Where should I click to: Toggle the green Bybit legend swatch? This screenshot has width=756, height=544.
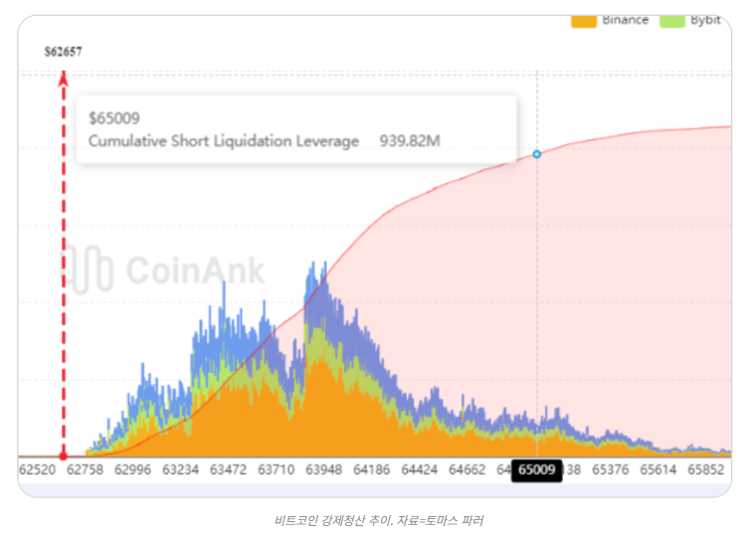tap(672, 20)
